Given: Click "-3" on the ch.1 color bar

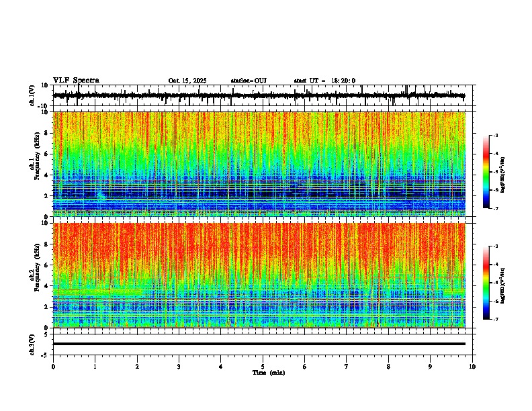Looking at the screenshot, I should click(x=495, y=136).
